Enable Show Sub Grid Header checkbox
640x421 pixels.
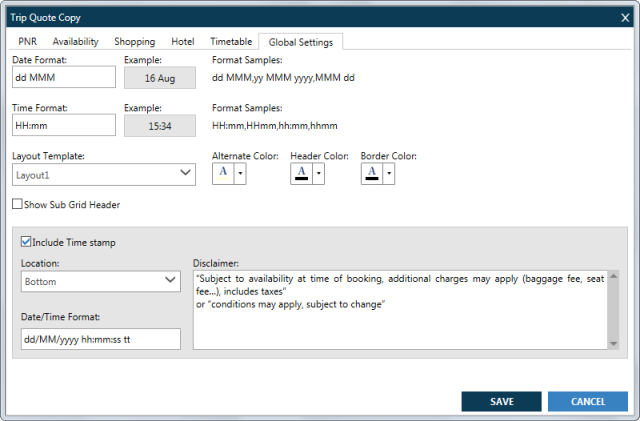pos(18,205)
